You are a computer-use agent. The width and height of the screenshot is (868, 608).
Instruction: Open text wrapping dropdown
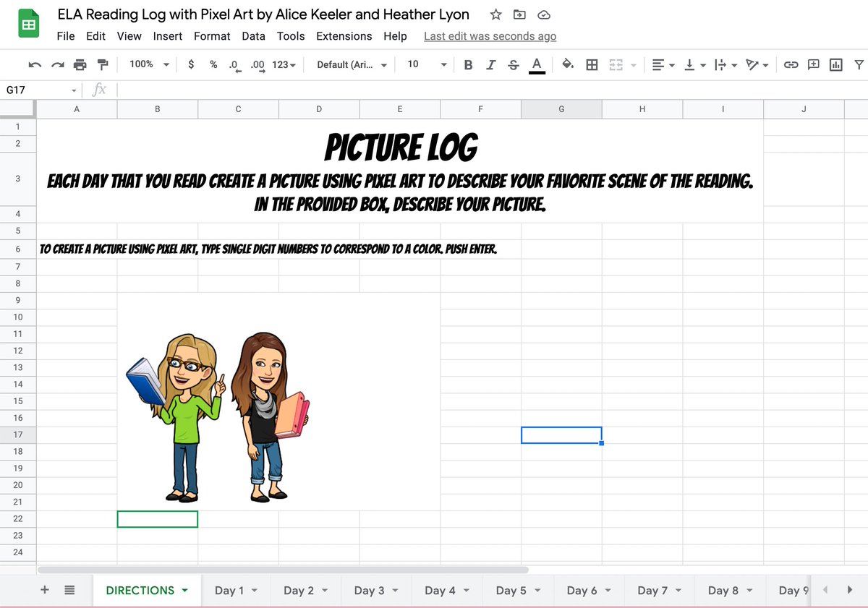tap(725, 65)
